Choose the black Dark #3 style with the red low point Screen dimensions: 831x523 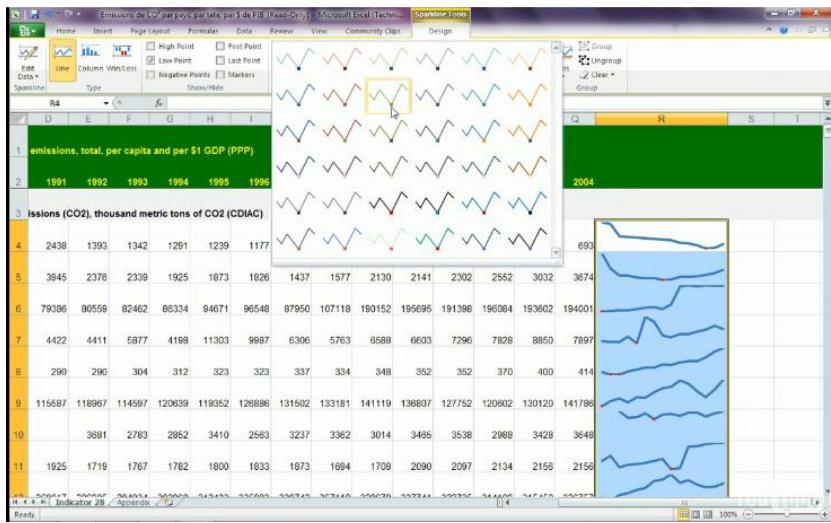pyautogui.click(x=388, y=203)
